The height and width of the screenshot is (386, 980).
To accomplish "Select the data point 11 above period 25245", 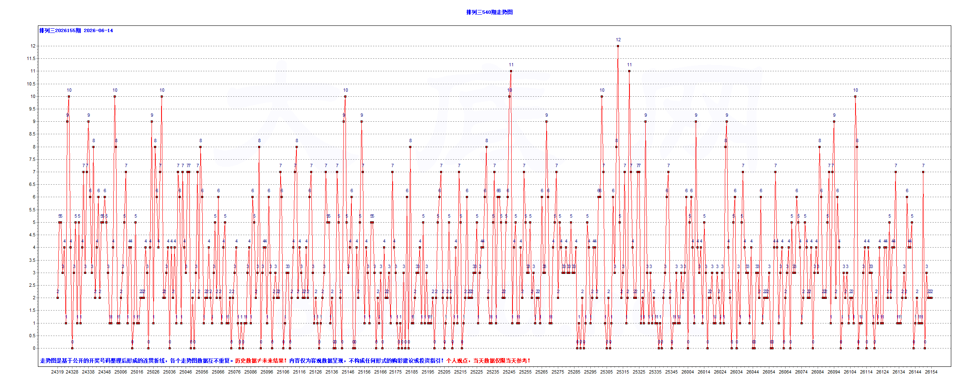I will point(511,71).
